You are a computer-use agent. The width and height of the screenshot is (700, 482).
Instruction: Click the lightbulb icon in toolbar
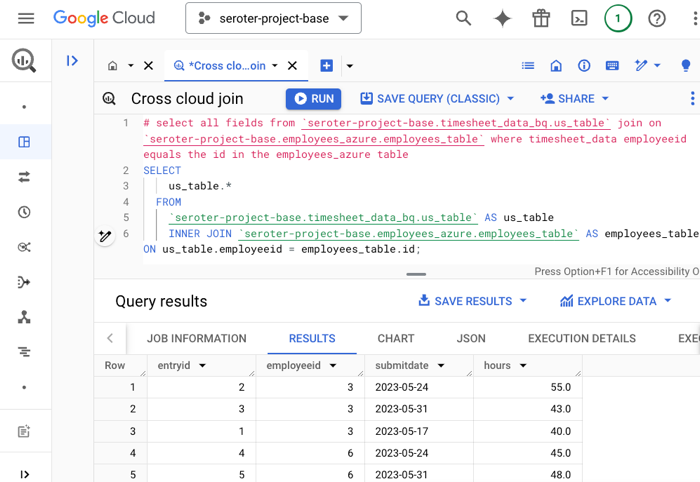coord(685,66)
